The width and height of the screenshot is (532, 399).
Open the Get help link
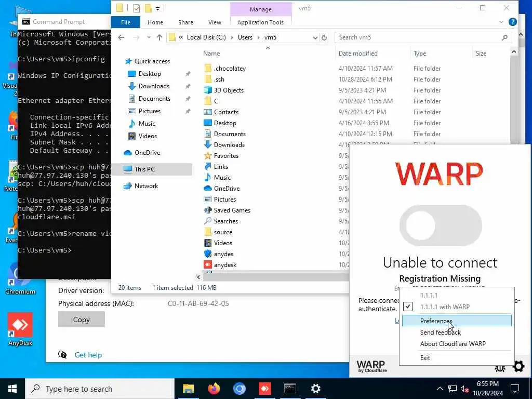coord(88,355)
